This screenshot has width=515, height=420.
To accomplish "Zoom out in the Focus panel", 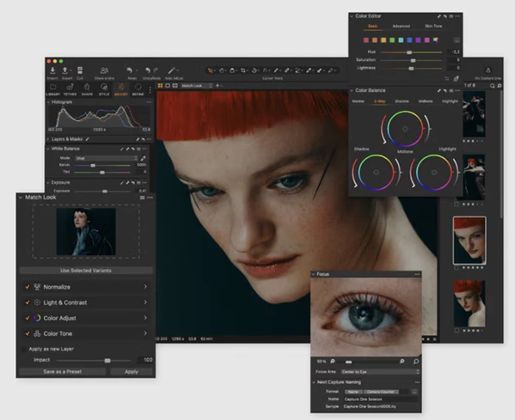I will [333, 362].
